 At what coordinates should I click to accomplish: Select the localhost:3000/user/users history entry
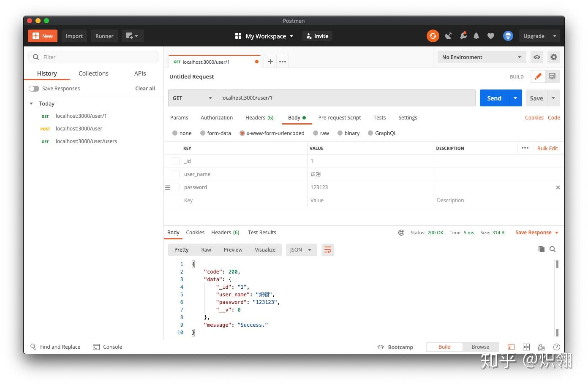tap(86, 141)
